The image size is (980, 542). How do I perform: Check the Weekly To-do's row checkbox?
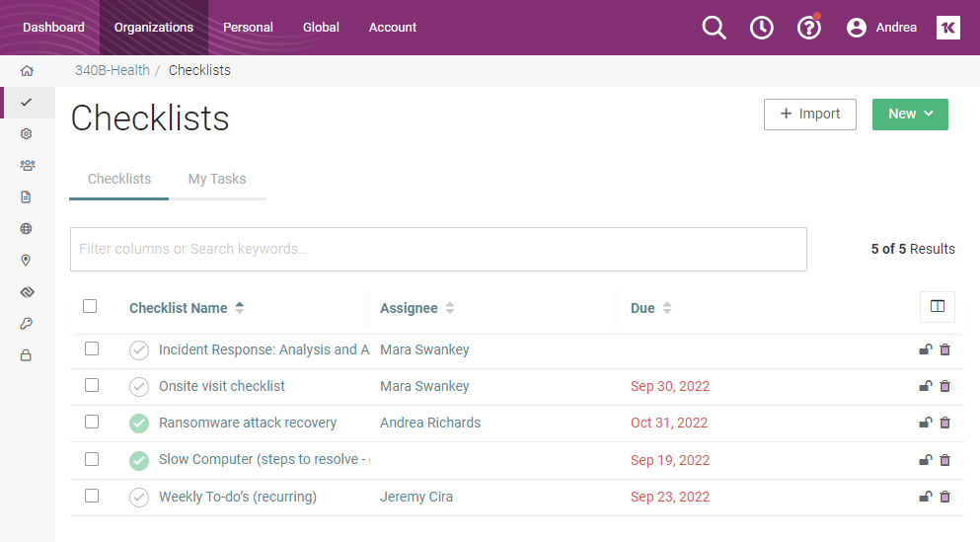[92, 496]
